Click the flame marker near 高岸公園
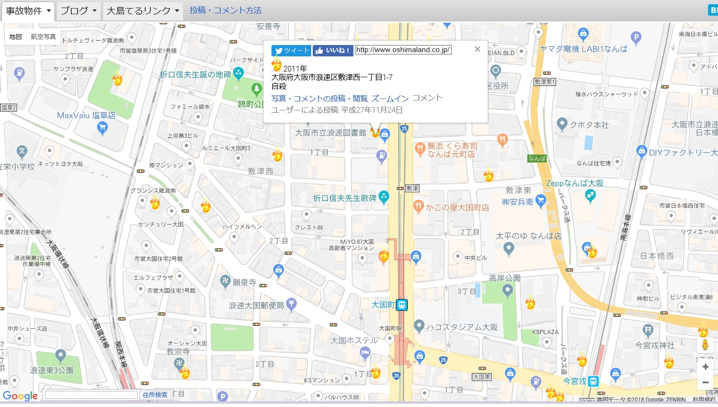718x407 pixels. pos(530,303)
